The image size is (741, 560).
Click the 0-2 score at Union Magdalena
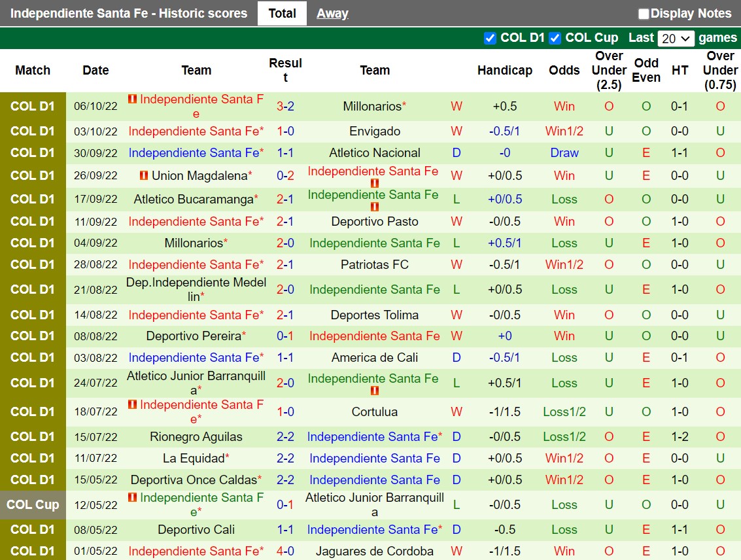point(285,175)
